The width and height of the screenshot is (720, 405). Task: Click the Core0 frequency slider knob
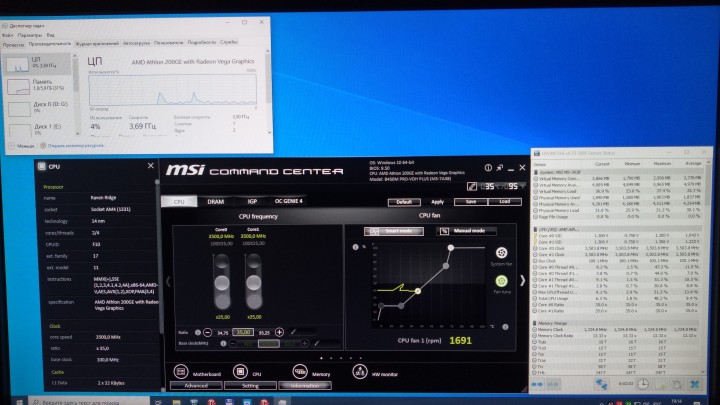(222, 283)
